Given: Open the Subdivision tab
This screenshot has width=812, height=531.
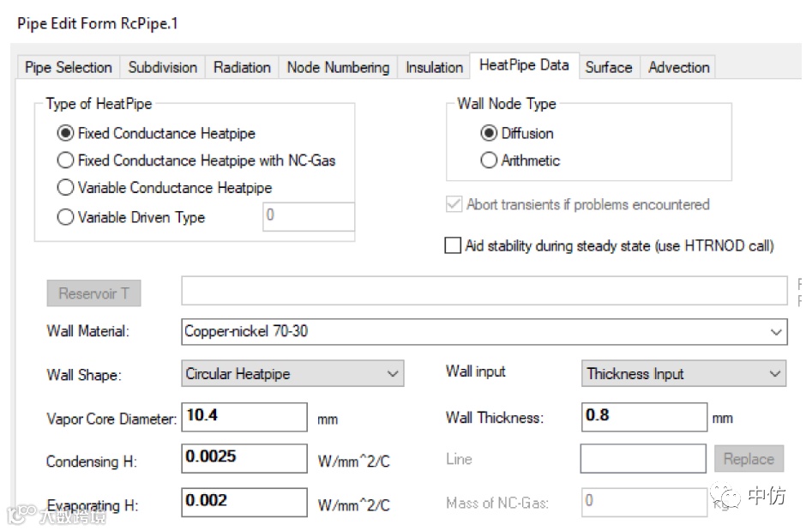Looking at the screenshot, I should click(163, 68).
